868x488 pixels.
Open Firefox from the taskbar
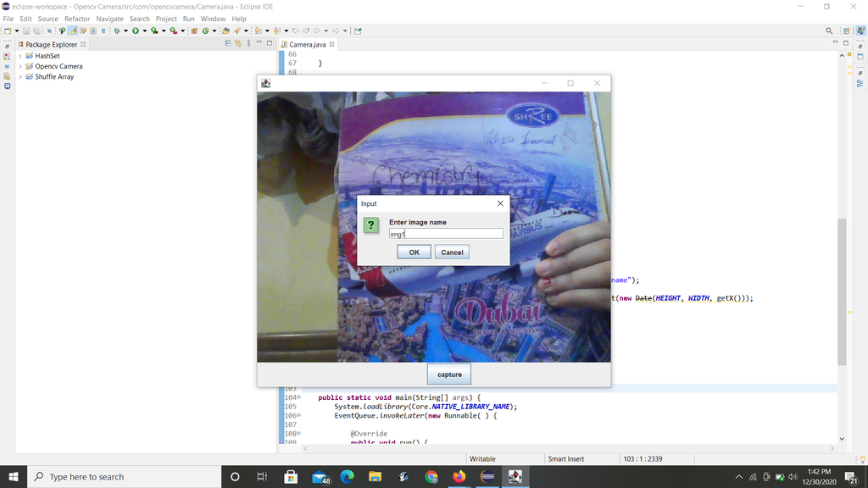tap(459, 476)
